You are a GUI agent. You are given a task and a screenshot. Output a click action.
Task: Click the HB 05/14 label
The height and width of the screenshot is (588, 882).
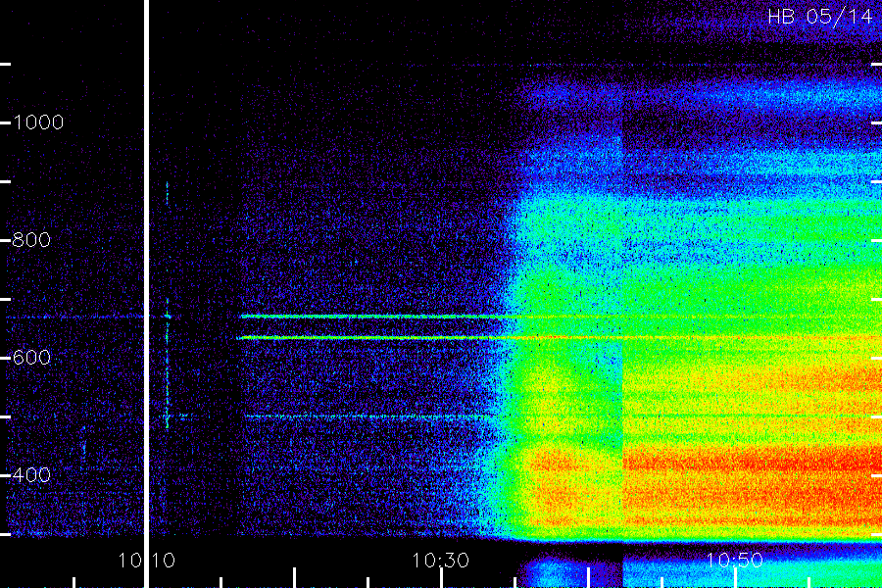(819, 17)
